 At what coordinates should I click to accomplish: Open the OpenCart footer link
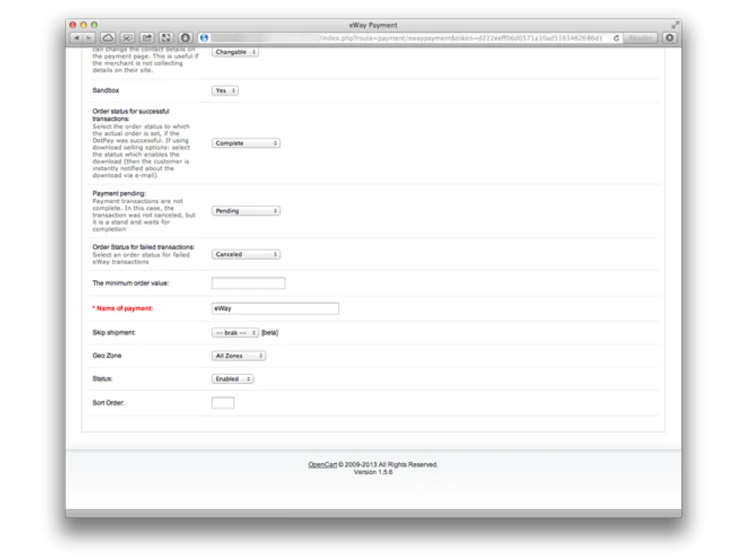tap(323, 464)
